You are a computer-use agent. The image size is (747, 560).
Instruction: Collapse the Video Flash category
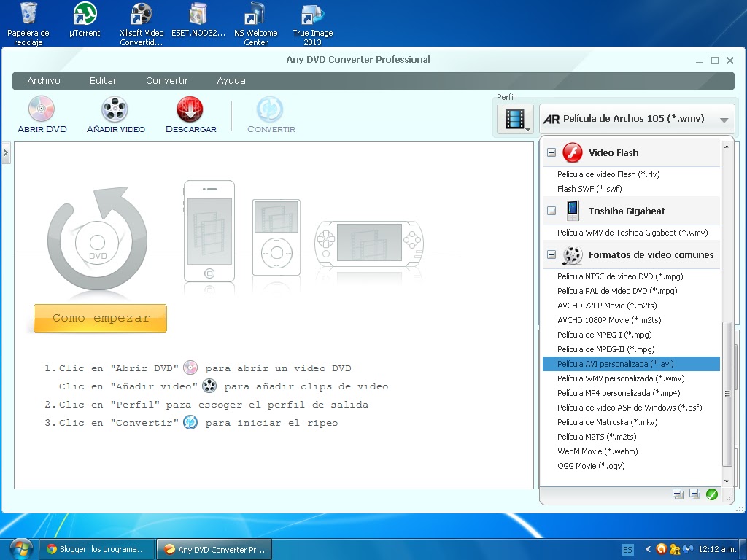(x=551, y=153)
